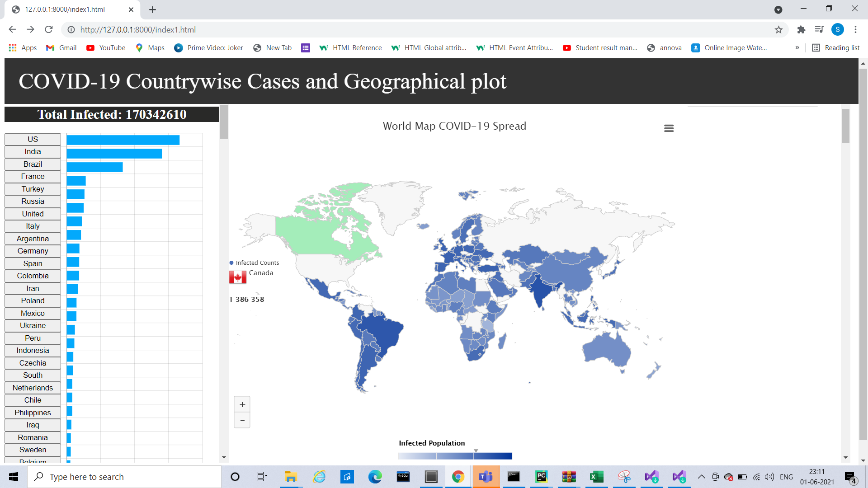This screenshot has width=868, height=488.
Task: Open the chart hamburger context menu
Action: coord(669,128)
